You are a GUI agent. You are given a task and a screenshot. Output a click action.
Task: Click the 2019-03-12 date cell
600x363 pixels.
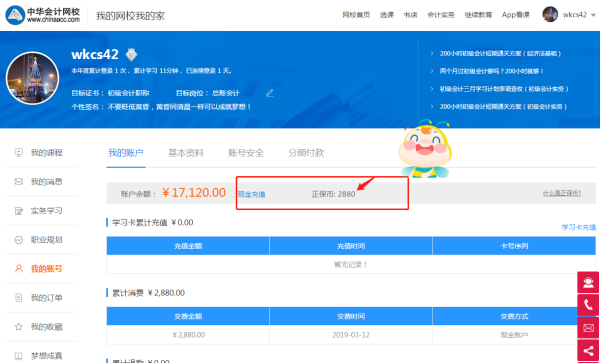pos(351,335)
